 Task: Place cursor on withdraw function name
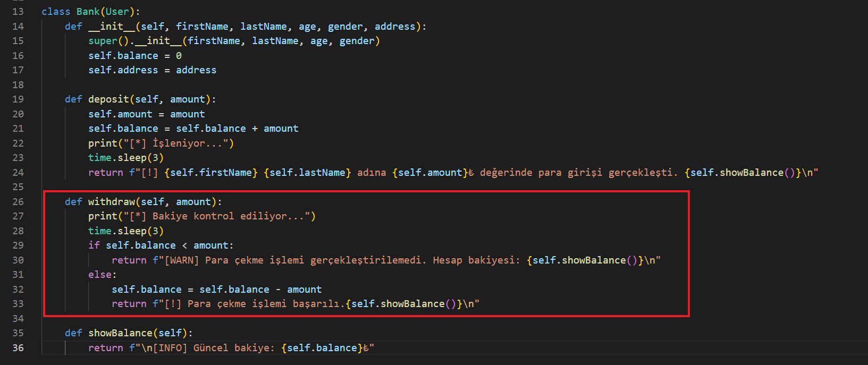112,202
